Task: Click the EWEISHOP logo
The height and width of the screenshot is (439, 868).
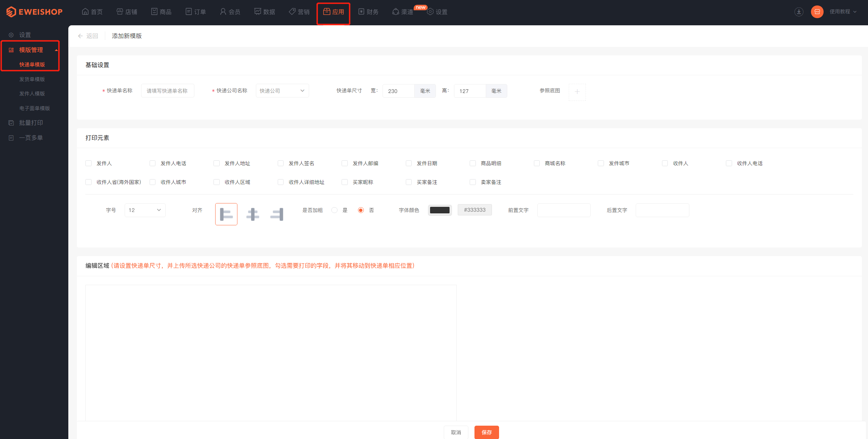Action: coord(34,12)
